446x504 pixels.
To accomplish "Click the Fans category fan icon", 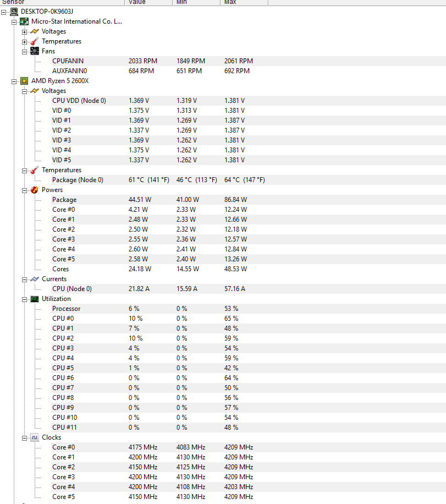I will (x=35, y=51).
